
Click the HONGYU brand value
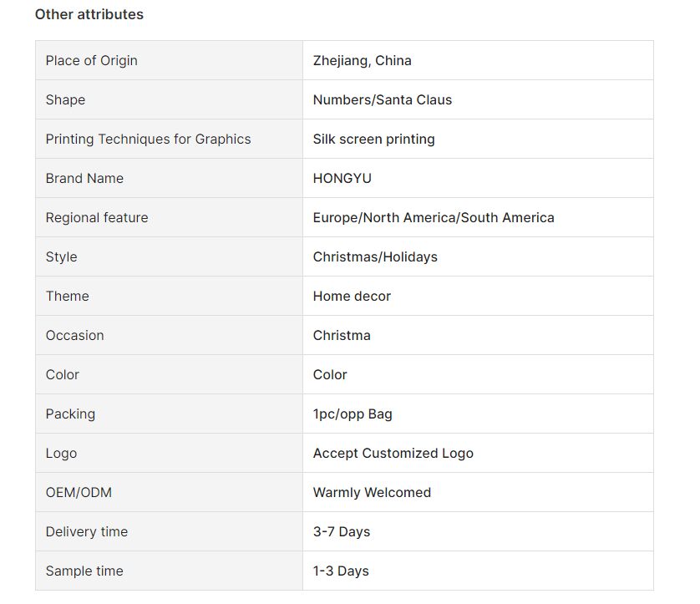[x=342, y=179]
